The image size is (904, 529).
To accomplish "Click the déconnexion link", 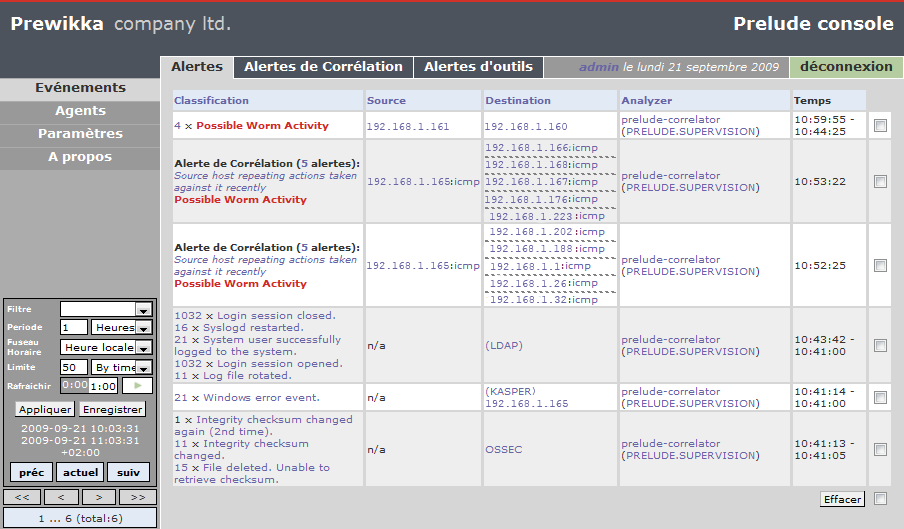I will [x=846, y=67].
